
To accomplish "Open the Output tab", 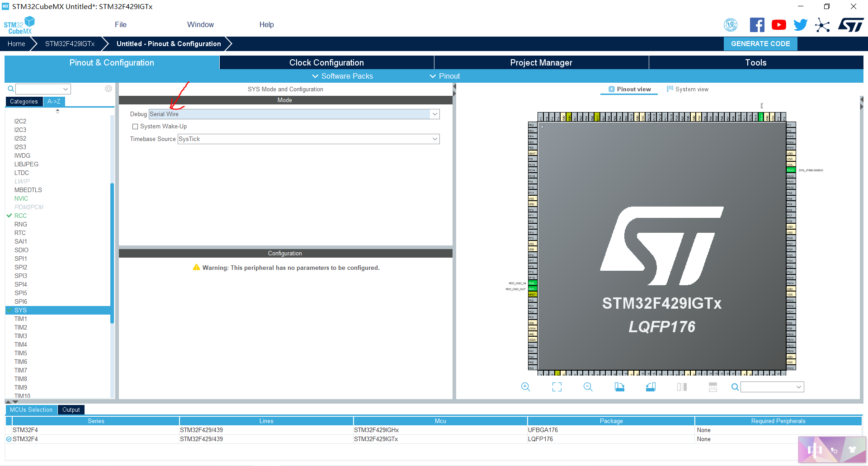I will point(71,410).
